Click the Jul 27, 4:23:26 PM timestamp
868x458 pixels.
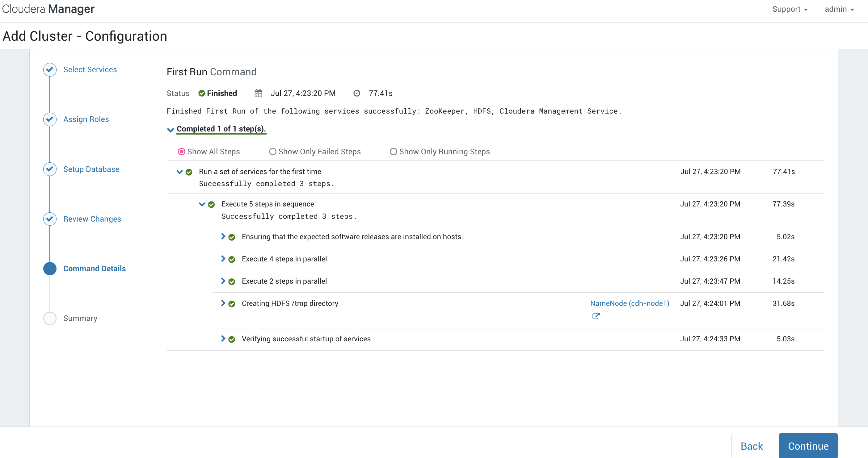pos(710,259)
